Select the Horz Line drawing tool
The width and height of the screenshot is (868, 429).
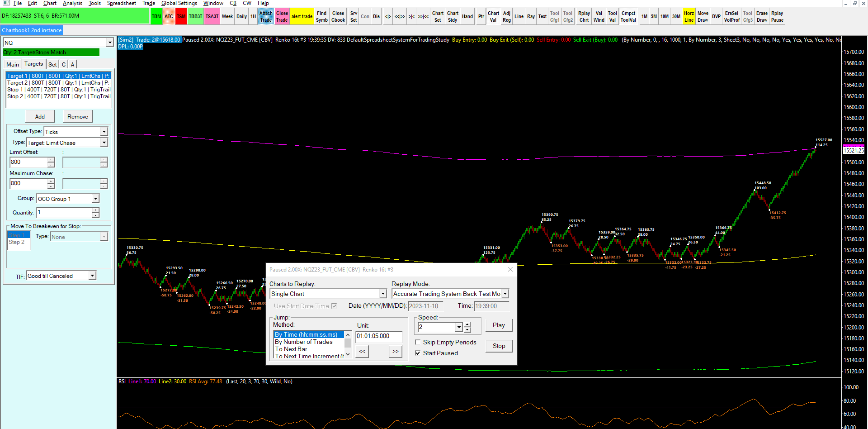pos(689,16)
